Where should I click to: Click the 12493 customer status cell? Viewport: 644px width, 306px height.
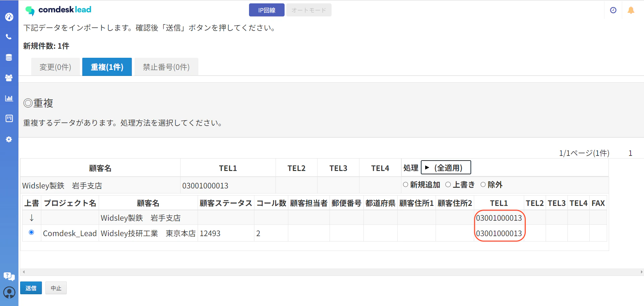(x=226, y=233)
